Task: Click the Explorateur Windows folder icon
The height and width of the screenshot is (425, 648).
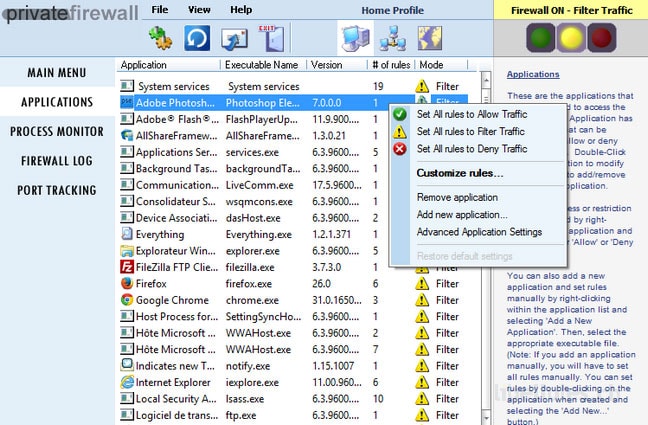Action: (127, 251)
